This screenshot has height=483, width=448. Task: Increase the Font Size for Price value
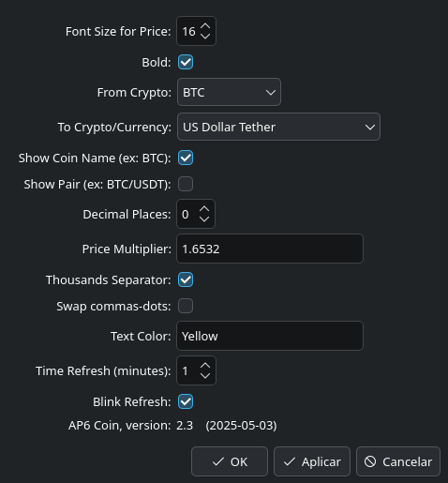coord(205,26)
